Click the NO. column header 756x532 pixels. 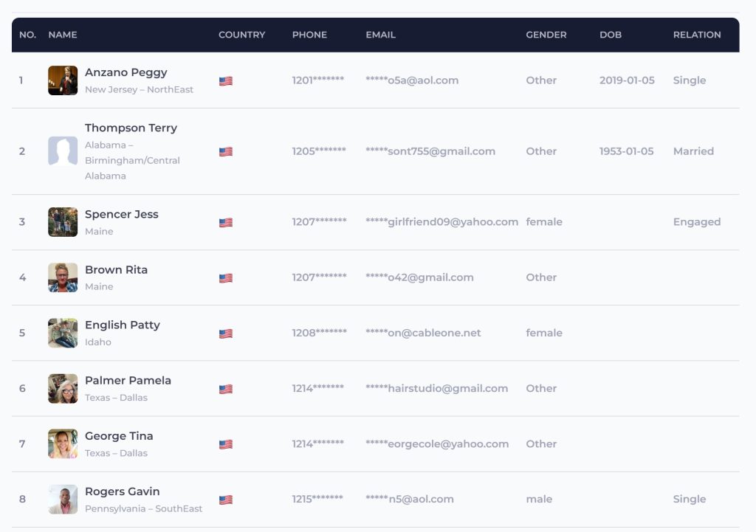(27, 35)
